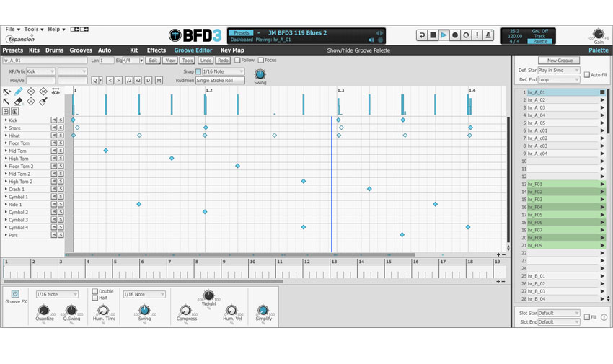Open the KP/Artic Kick dropdown
Screen dimensions: 613x364
(x=40, y=71)
